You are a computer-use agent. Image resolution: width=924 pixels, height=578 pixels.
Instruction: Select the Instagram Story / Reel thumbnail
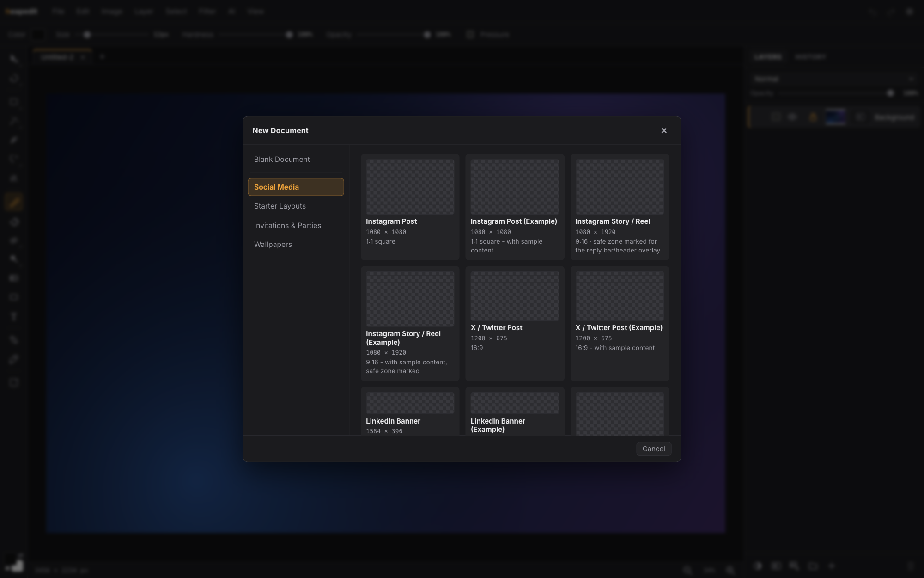(x=620, y=187)
